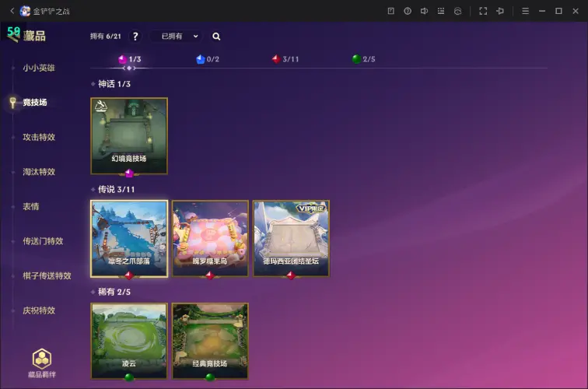Open 攻击特效 category
The image size is (588, 389).
(39, 137)
